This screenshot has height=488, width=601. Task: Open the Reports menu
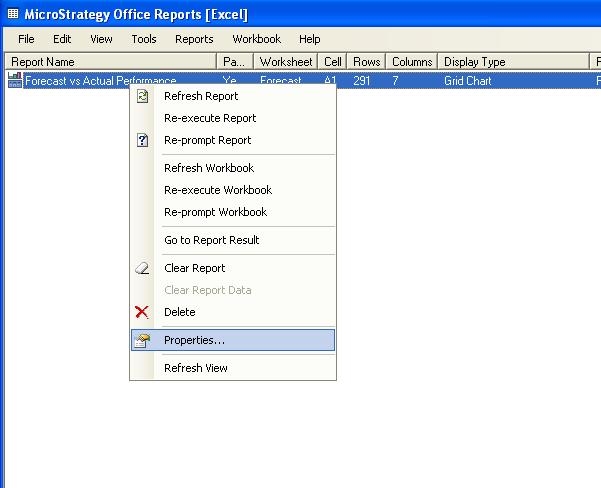coord(194,39)
